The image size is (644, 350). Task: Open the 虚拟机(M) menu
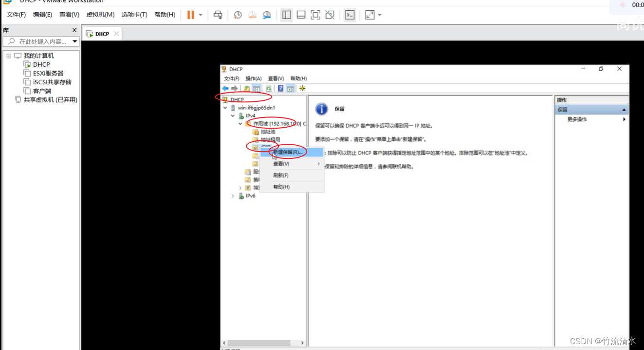100,15
